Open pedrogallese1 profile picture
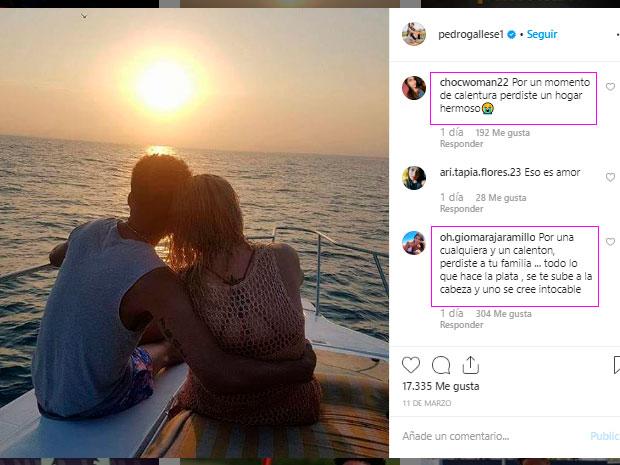620x465 pixels. [414, 34]
